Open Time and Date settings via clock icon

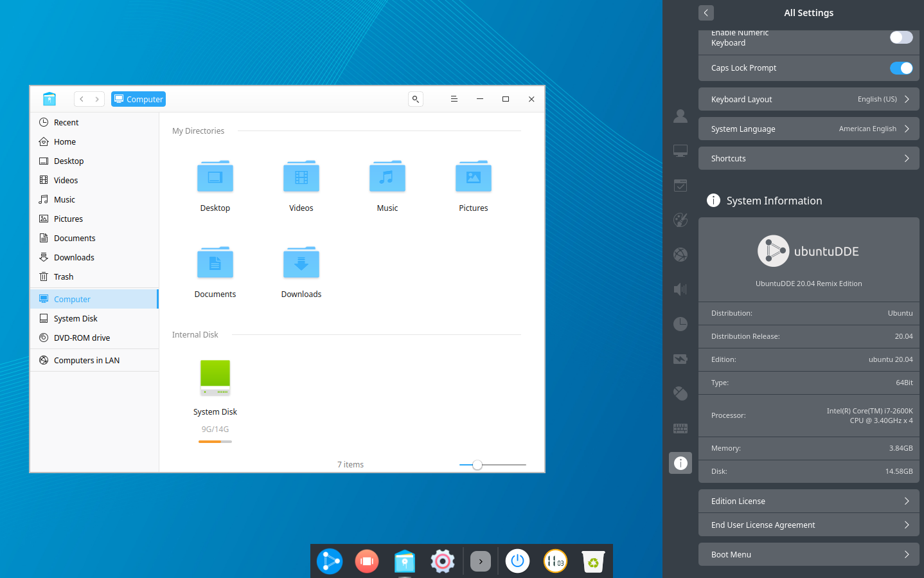coord(680,324)
